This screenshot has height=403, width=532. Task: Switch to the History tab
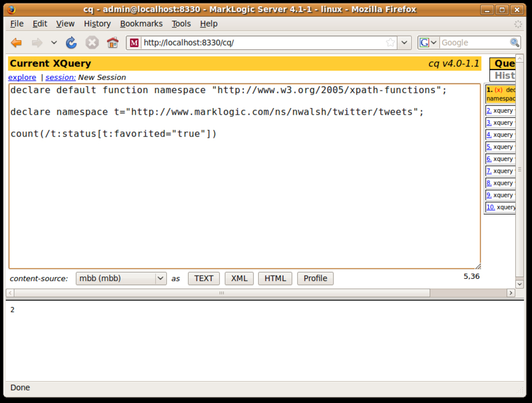point(504,75)
